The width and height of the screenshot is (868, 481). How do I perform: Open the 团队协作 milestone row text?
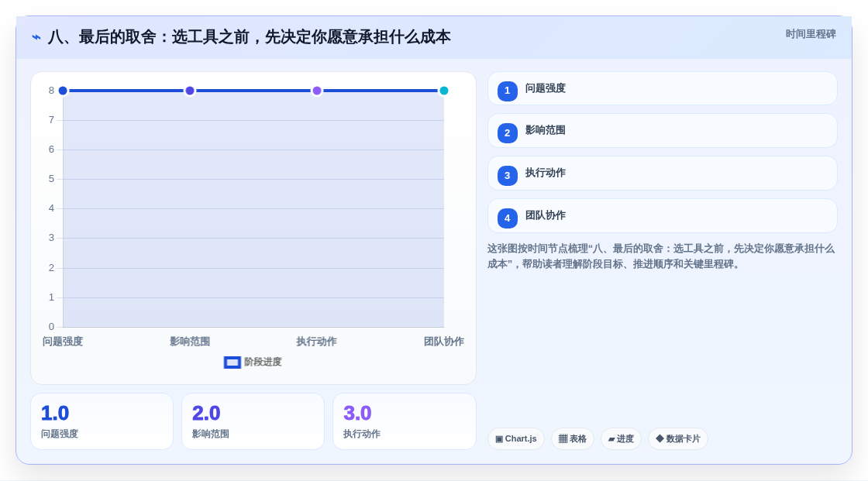pyautogui.click(x=546, y=215)
